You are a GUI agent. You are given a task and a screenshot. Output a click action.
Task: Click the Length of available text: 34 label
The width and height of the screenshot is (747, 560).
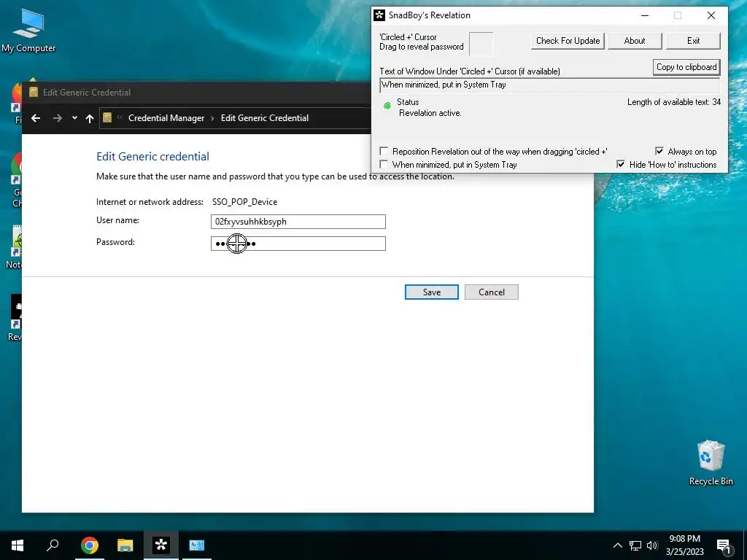click(x=673, y=102)
